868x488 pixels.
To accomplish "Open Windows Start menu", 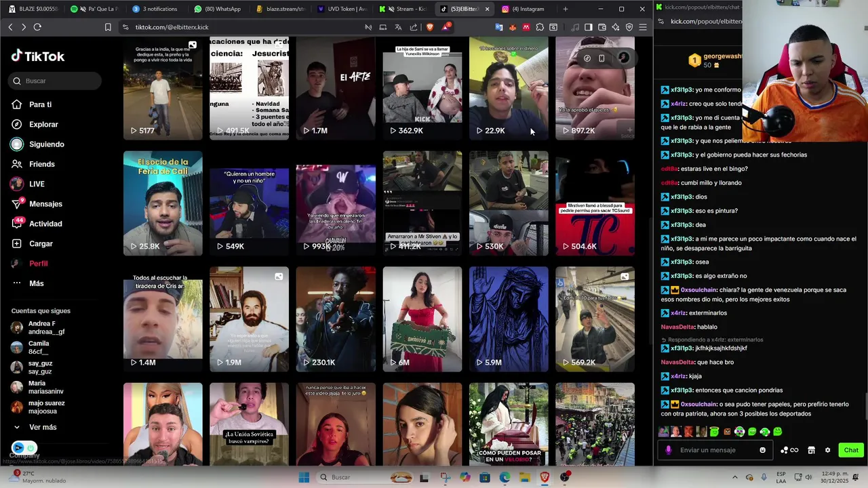I will [304, 477].
